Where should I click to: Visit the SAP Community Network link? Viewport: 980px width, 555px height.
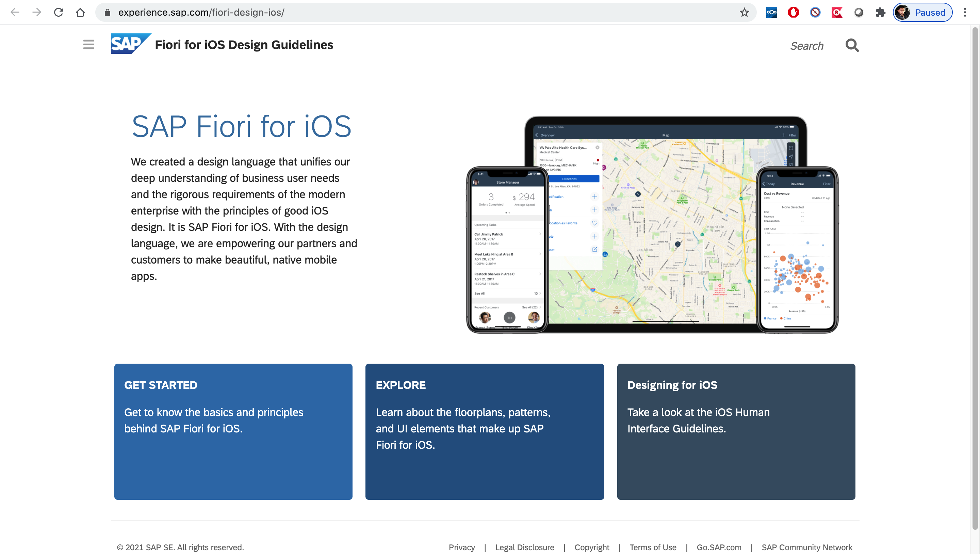pos(806,547)
